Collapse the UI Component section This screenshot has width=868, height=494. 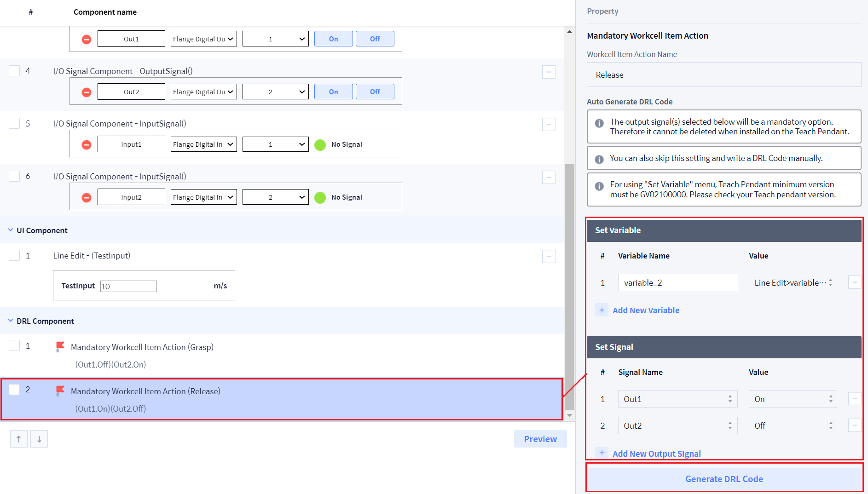pos(11,230)
